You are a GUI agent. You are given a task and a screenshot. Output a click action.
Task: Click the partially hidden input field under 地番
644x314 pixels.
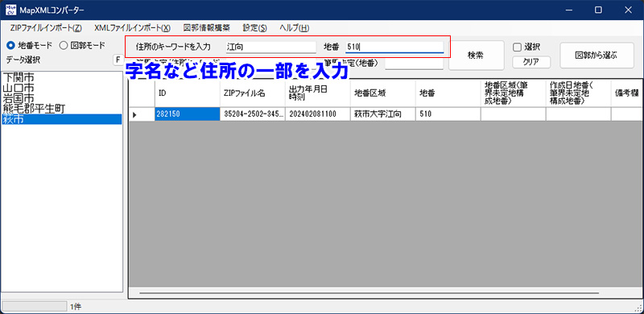click(x=414, y=64)
